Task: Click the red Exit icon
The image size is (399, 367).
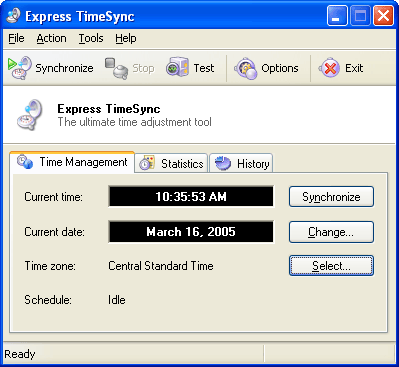Action: point(329,68)
